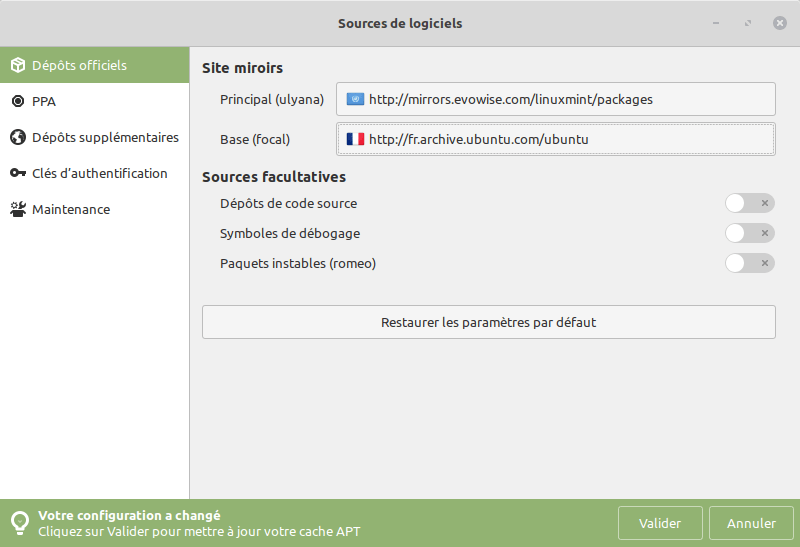Click the Maintenance tools icon
Screen dimensions: 800x547
click(x=17, y=209)
